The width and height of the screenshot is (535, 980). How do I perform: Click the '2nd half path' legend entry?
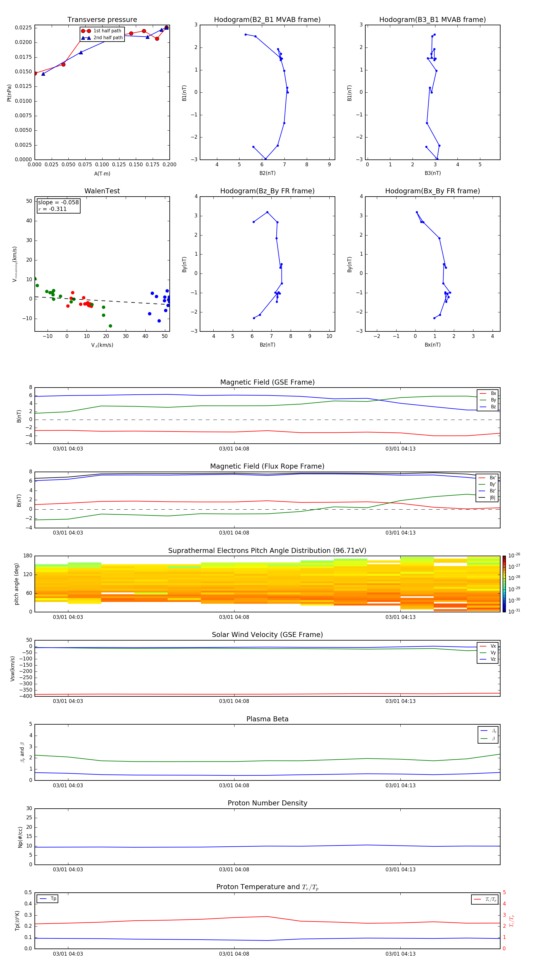pyautogui.click(x=102, y=38)
